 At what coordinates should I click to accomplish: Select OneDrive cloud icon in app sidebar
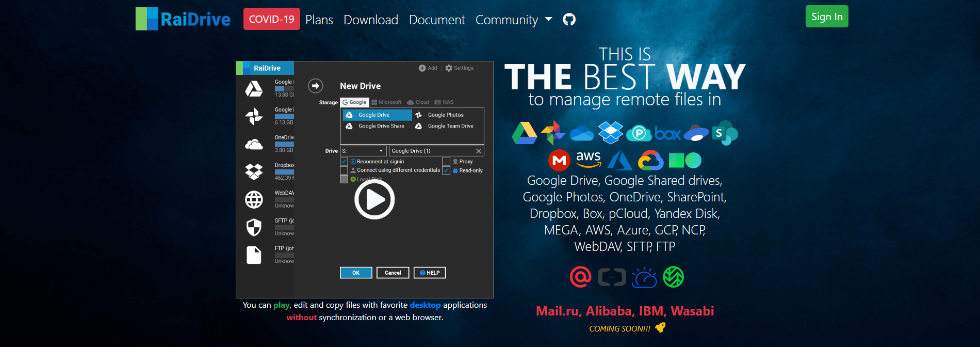(x=254, y=145)
